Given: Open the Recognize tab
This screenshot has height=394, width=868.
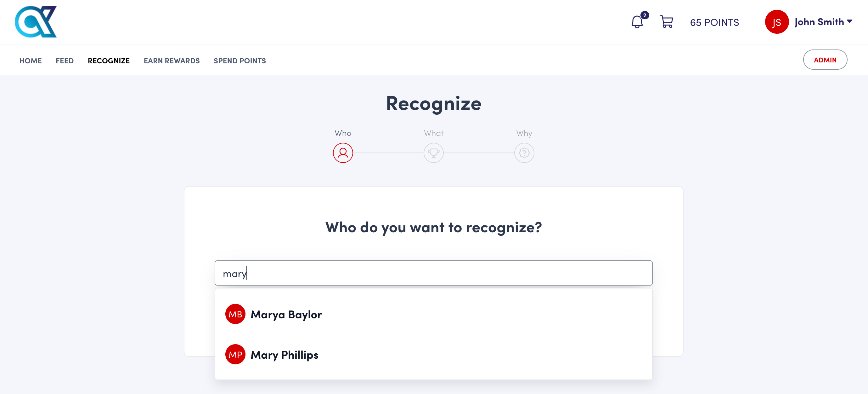Looking at the screenshot, I should point(109,61).
